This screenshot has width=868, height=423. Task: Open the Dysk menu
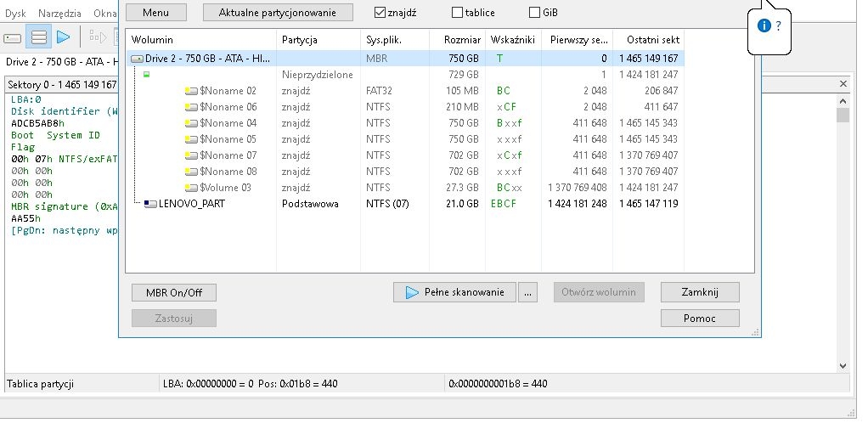point(15,14)
